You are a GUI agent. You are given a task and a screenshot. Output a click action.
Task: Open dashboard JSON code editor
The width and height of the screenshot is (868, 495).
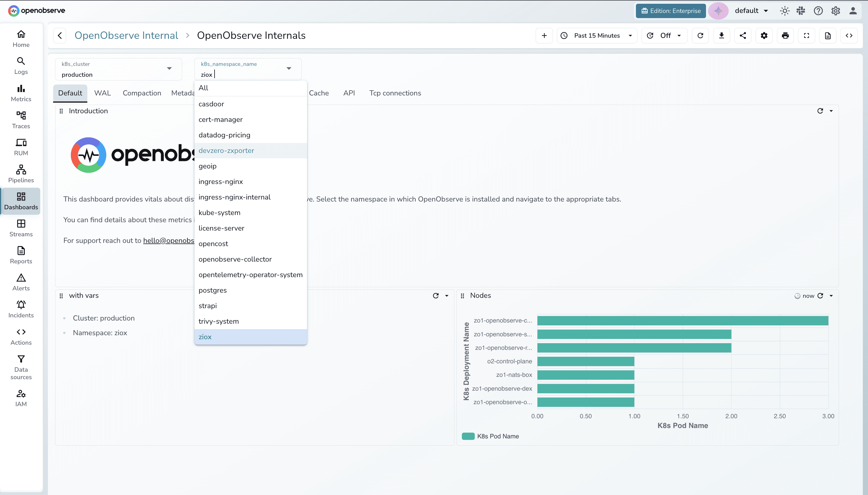coord(849,35)
